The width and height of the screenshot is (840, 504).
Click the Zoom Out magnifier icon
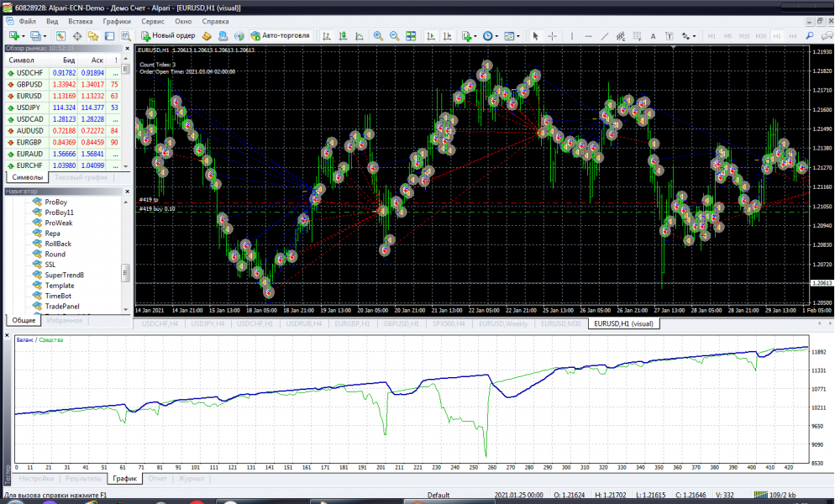[x=393, y=36]
